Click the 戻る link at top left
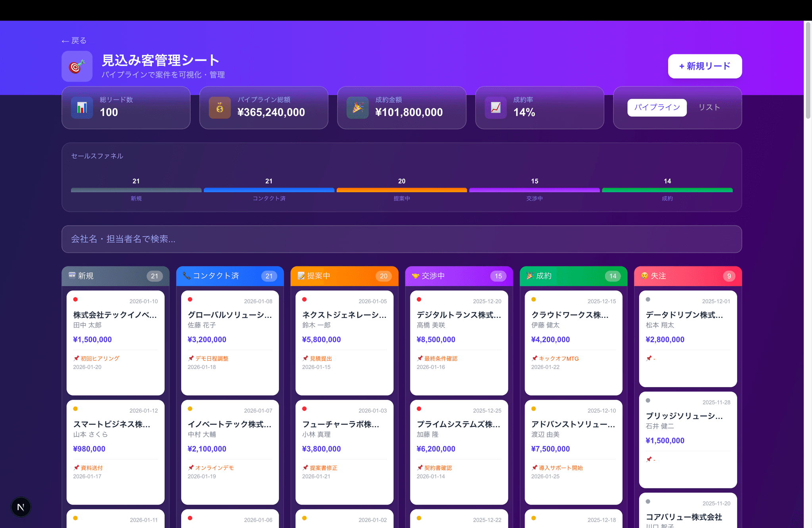The width and height of the screenshot is (812, 528). (73, 40)
